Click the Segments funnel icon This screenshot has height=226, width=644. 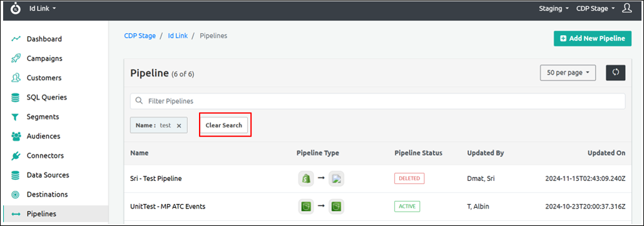(16, 116)
